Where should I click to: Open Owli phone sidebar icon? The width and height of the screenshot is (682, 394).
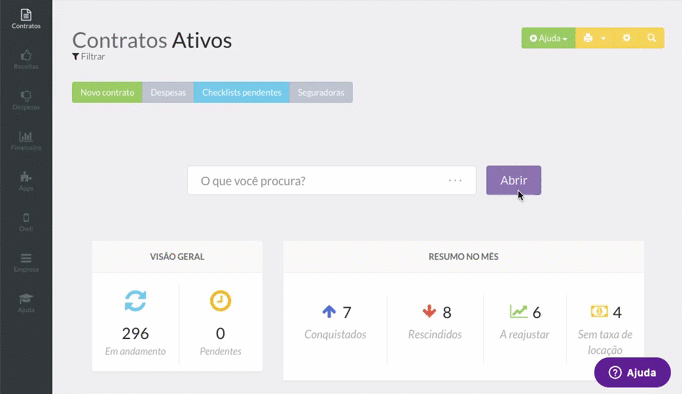point(26,222)
